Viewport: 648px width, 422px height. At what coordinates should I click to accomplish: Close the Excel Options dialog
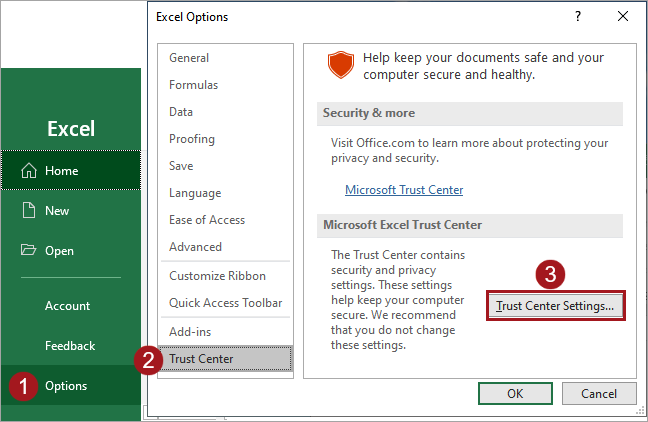pyautogui.click(x=624, y=17)
